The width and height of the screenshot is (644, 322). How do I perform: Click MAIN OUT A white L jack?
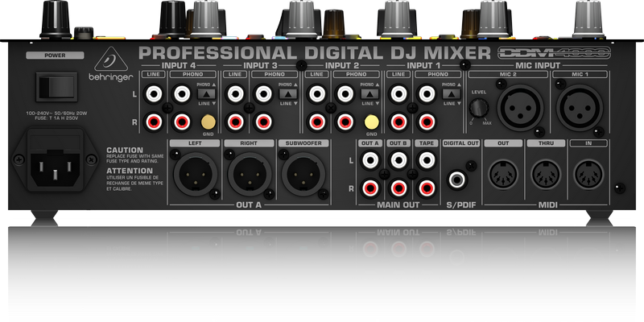tap(370, 160)
